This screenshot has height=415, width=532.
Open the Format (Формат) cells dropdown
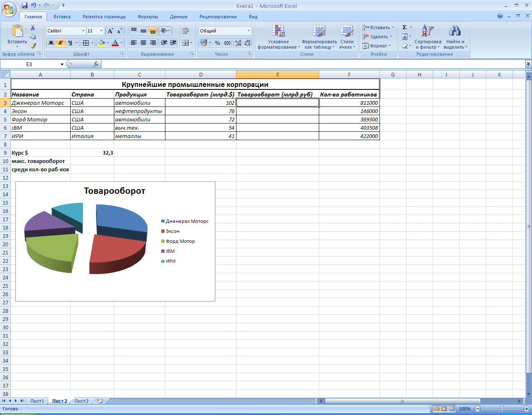click(x=377, y=46)
